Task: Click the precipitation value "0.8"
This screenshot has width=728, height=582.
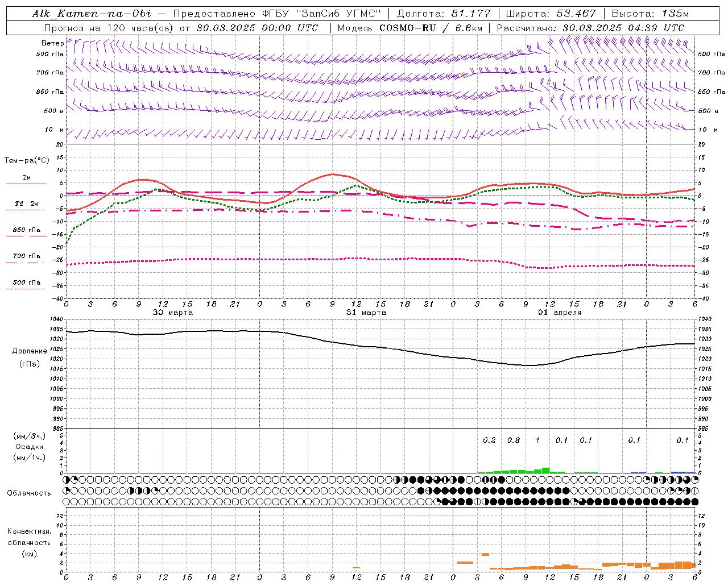Action: pyautogui.click(x=513, y=440)
